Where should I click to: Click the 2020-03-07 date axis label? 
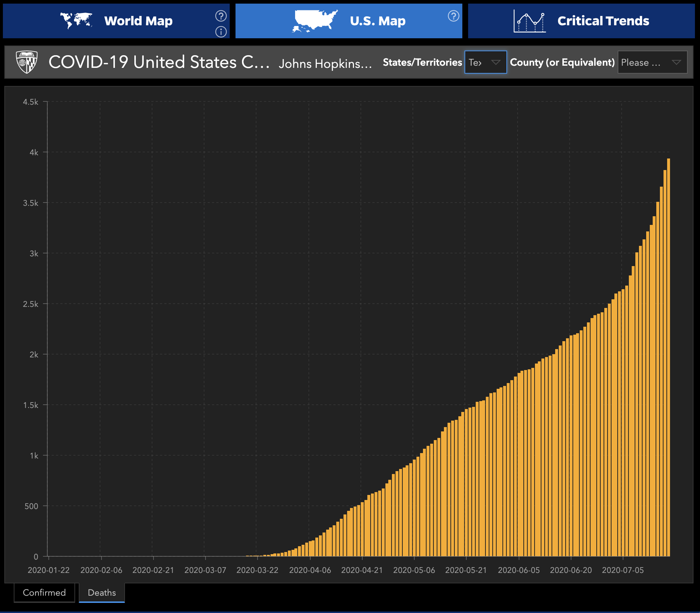(205, 570)
